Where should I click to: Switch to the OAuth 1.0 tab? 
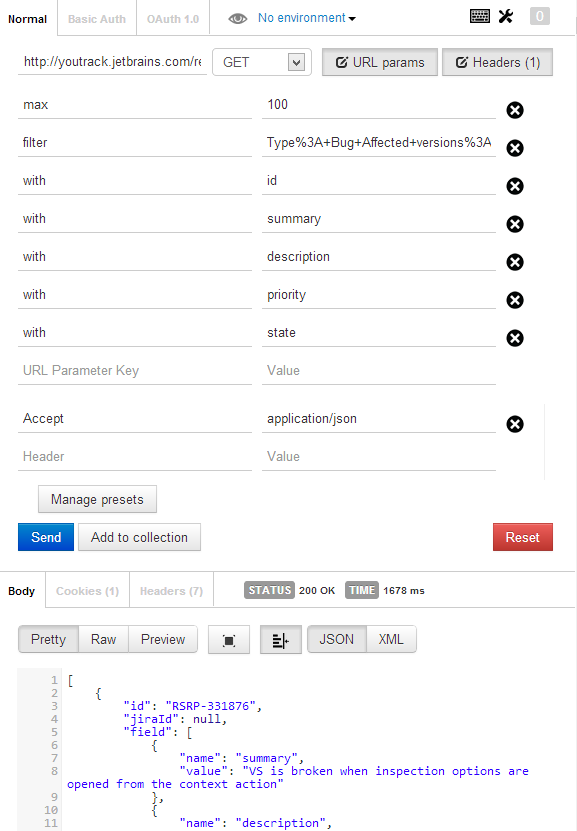tap(171, 17)
